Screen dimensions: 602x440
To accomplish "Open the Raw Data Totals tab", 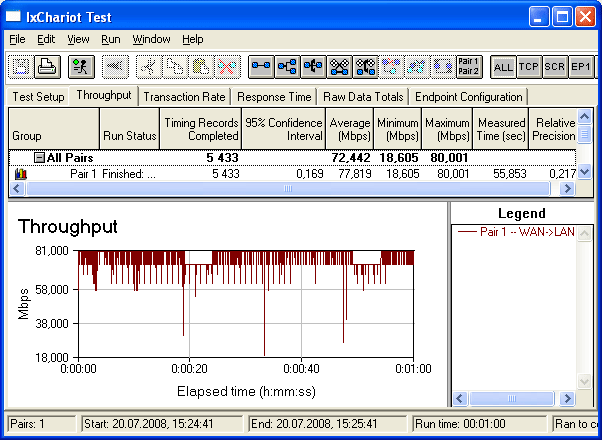I will point(363,97).
